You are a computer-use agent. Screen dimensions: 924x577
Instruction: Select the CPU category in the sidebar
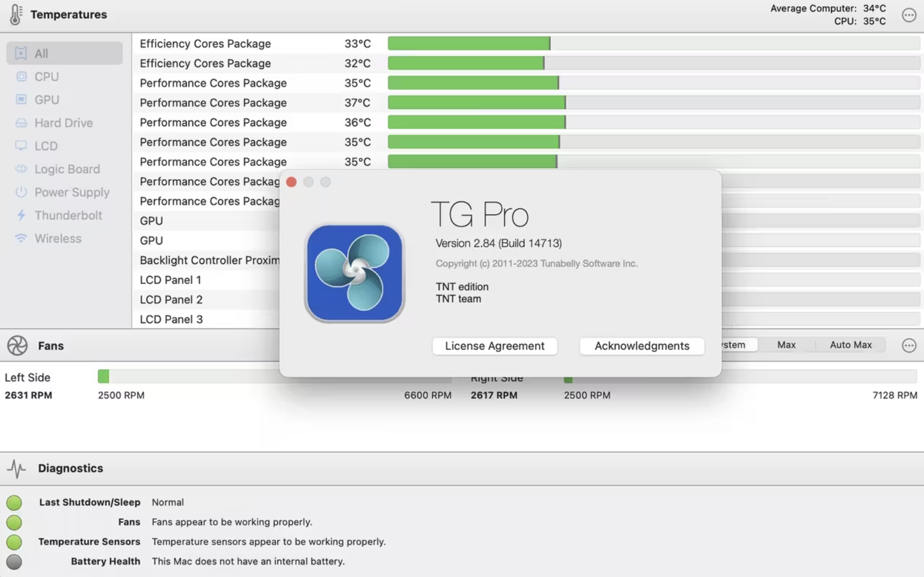point(47,76)
